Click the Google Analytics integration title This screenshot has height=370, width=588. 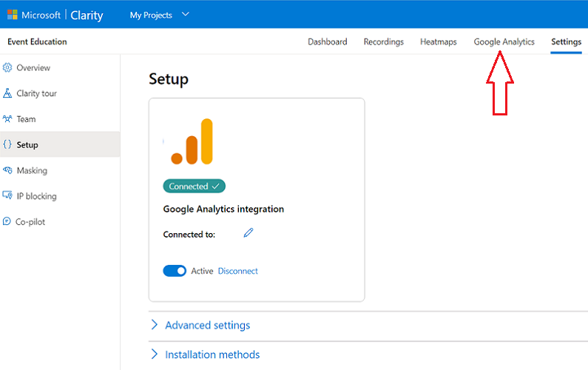pos(223,209)
